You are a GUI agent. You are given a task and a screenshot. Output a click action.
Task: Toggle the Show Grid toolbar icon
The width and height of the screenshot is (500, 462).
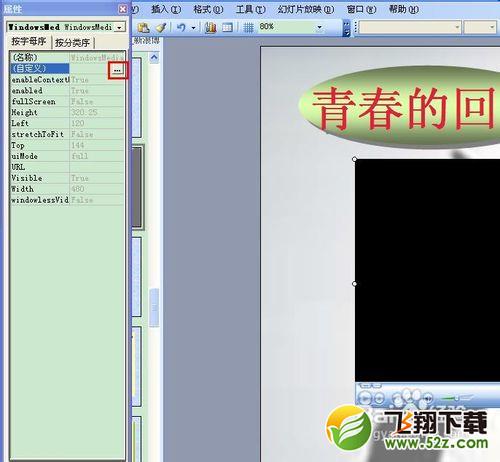[x=248, y=27]
